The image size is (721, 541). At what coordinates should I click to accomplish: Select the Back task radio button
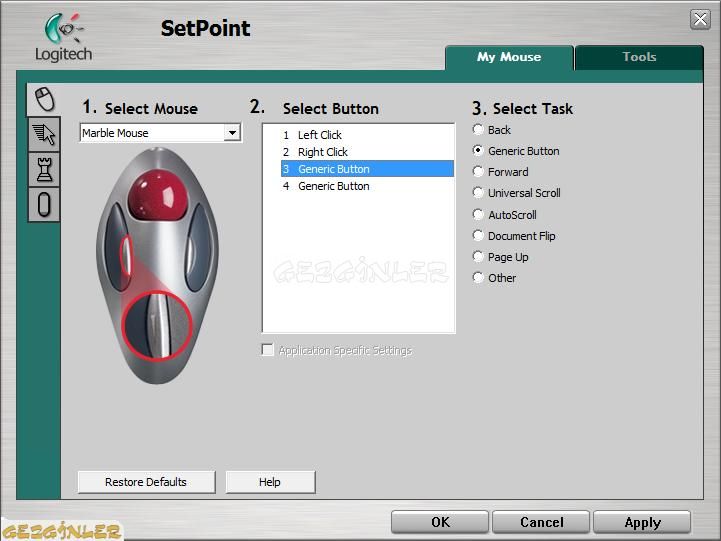(478, 130)
